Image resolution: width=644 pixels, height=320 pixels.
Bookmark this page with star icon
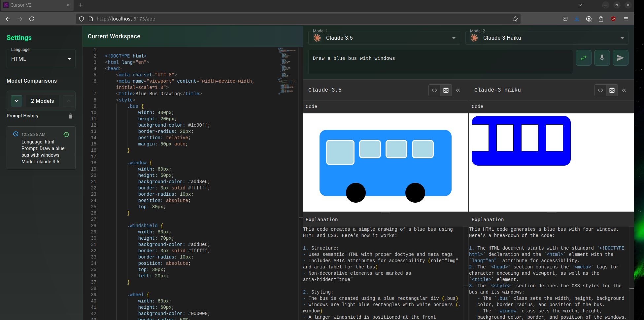tap(515, 19)
